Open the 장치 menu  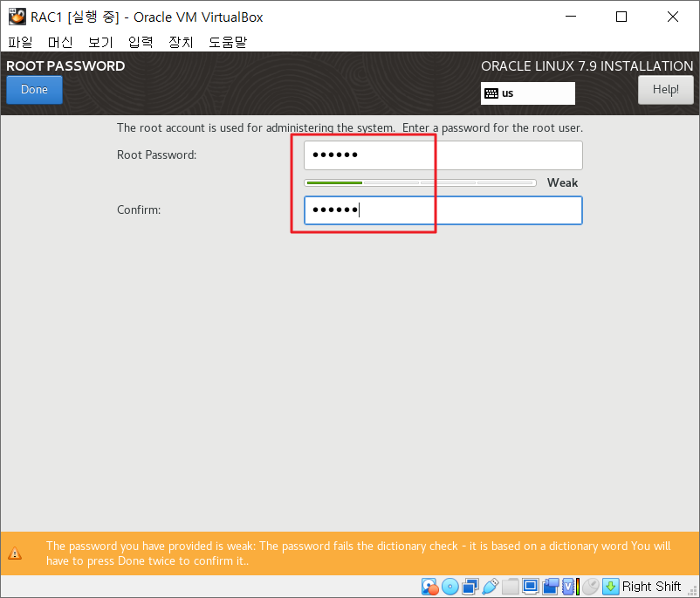tap(181, 42)
